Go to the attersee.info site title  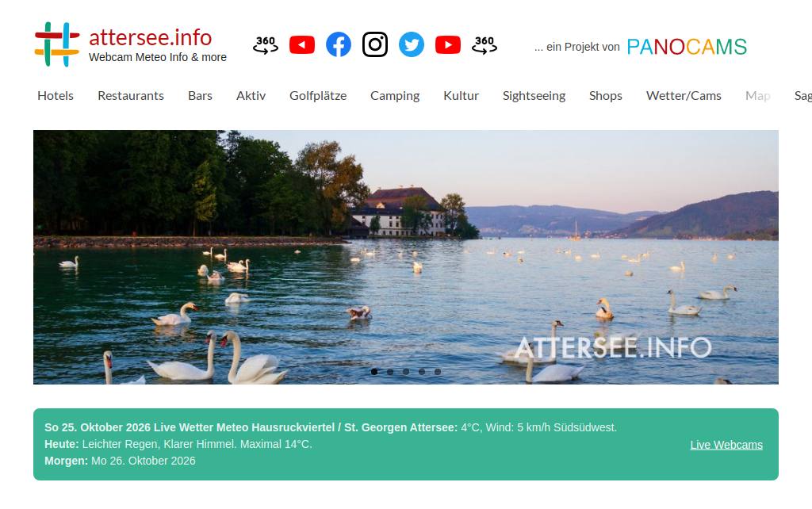pos(150,37)
